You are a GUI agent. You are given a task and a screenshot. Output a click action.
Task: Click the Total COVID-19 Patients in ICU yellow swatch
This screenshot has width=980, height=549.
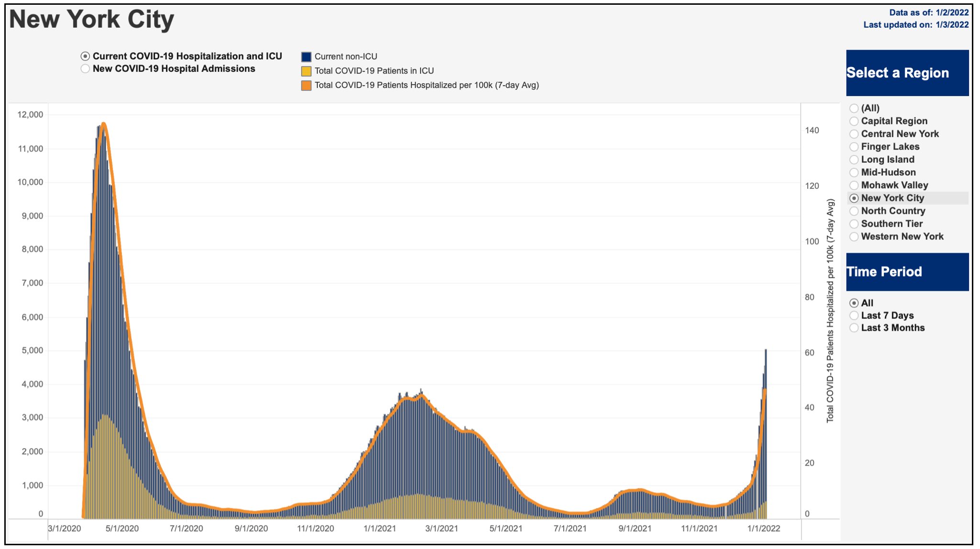306,71
